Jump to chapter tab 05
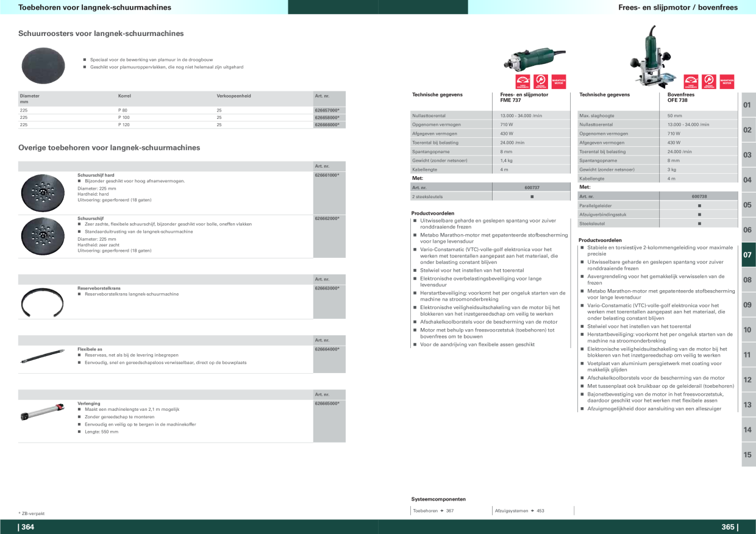 point(747,205)
